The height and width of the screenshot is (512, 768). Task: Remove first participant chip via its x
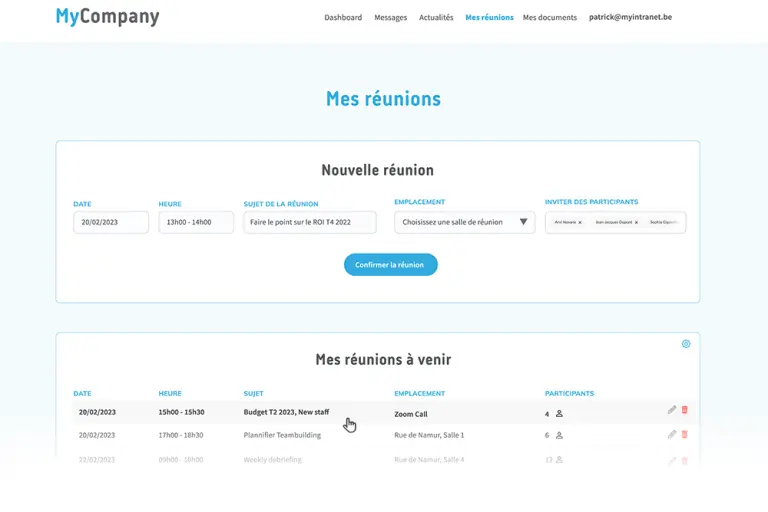(x=580, y=222)
